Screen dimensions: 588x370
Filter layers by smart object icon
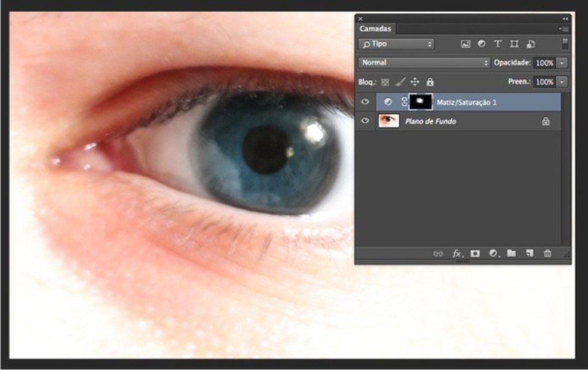(531, 44)
